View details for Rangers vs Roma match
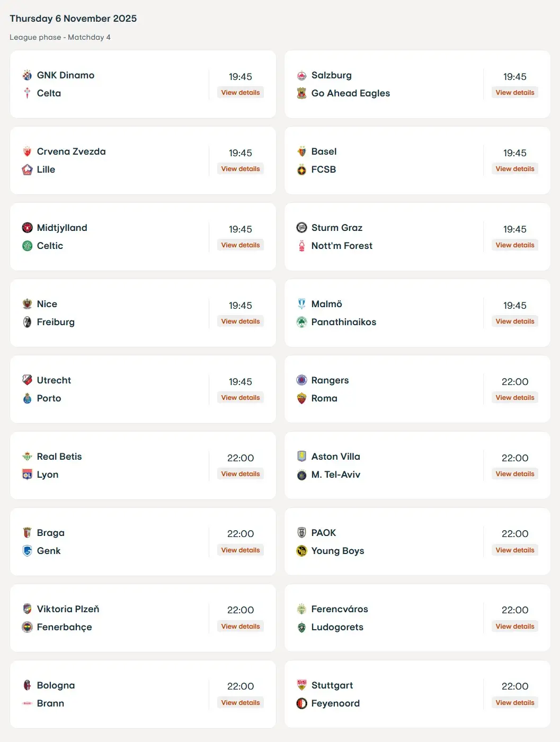560x742 pixels. (x=515, y=398)
